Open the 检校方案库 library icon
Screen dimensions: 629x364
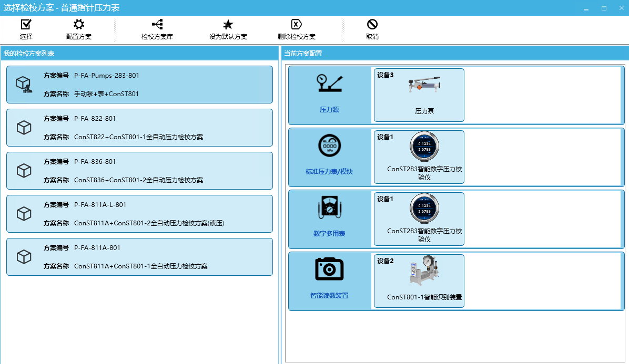[x=157, y=25]
